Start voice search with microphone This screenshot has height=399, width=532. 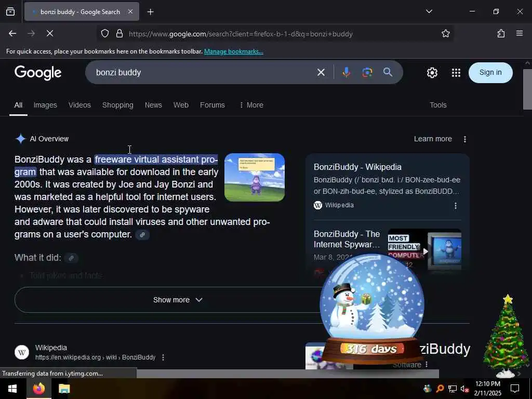tap(346, 72)
